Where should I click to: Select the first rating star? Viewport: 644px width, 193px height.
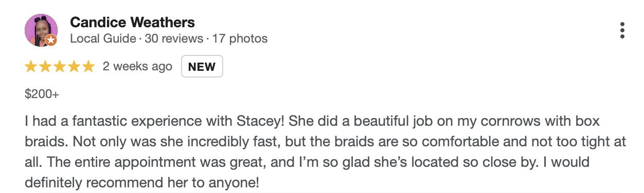(31, 66)
